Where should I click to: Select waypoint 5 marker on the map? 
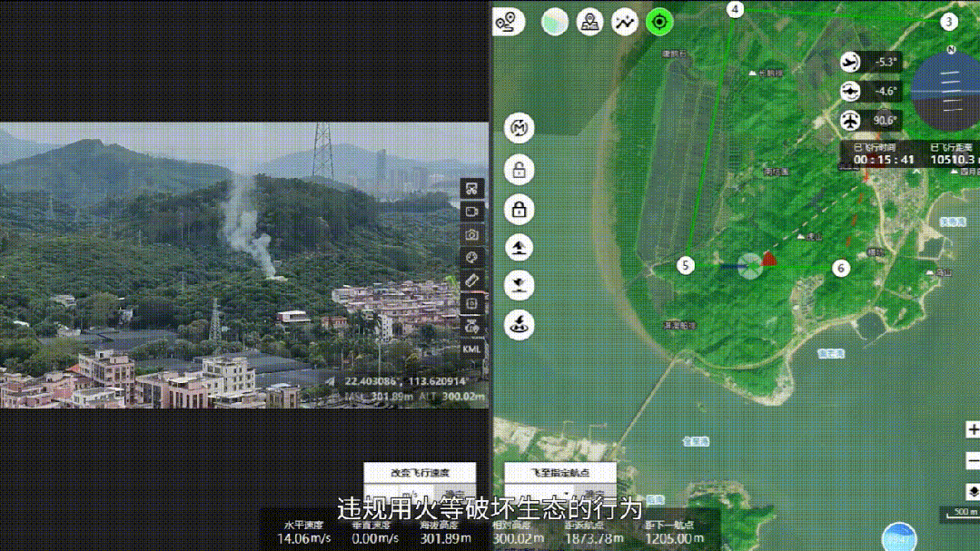point(686,265)
